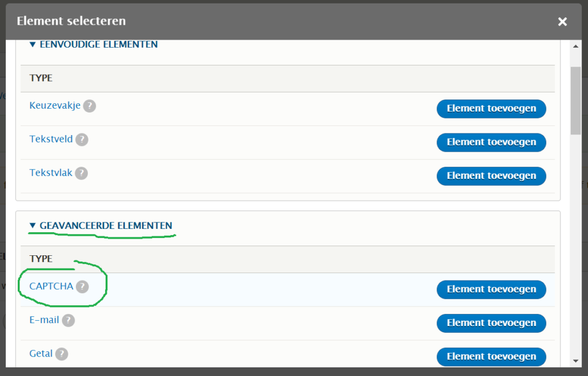Click help icon next to Tekstvlak
588x376 pixels.
[81, 173]
